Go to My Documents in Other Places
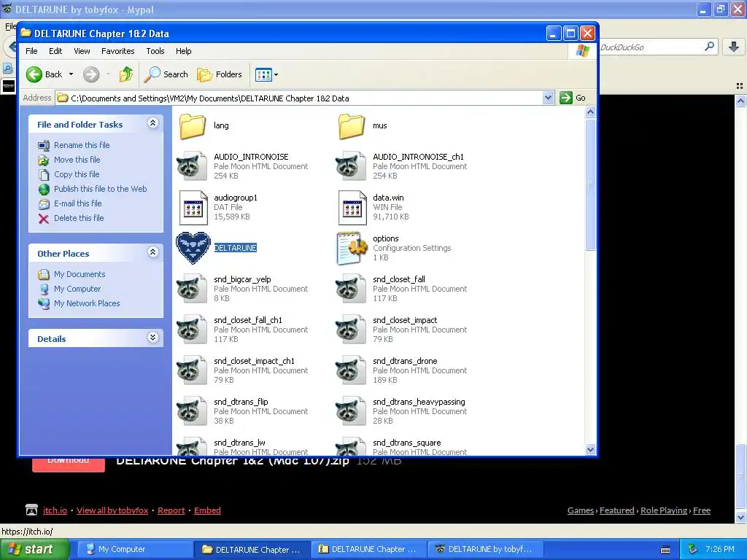747x560 pixels. 79,274
